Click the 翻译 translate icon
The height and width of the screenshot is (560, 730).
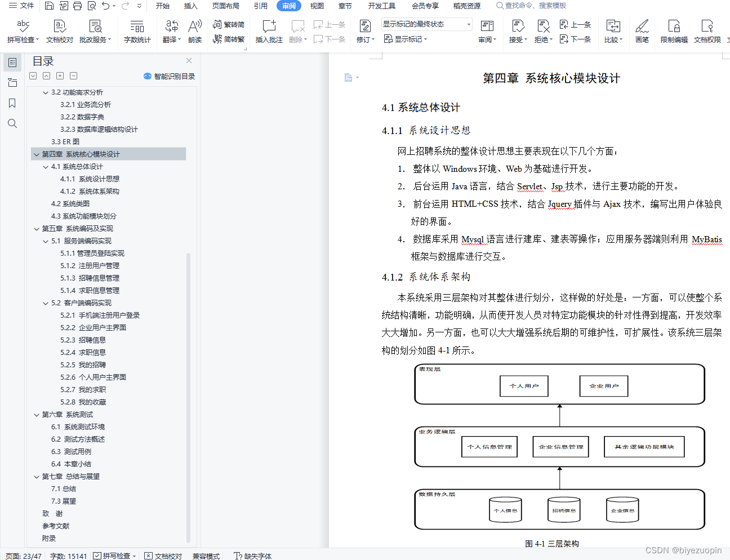point(171,29)
